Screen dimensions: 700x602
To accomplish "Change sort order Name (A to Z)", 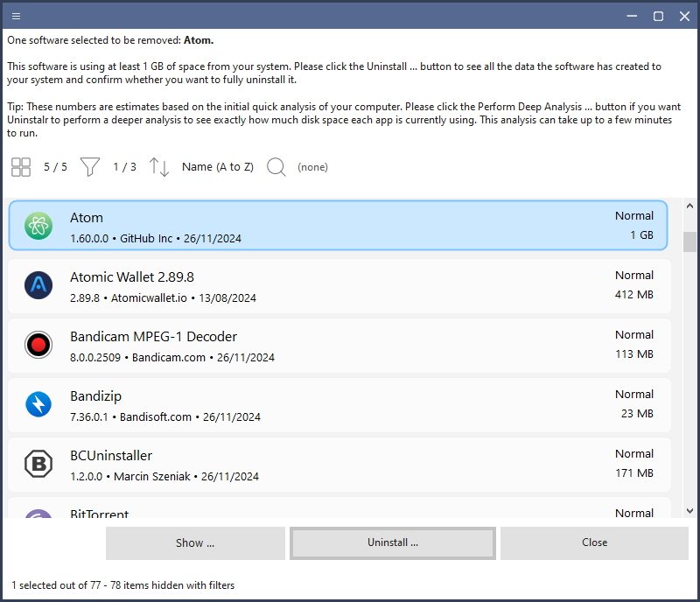I will coord(218,167).
